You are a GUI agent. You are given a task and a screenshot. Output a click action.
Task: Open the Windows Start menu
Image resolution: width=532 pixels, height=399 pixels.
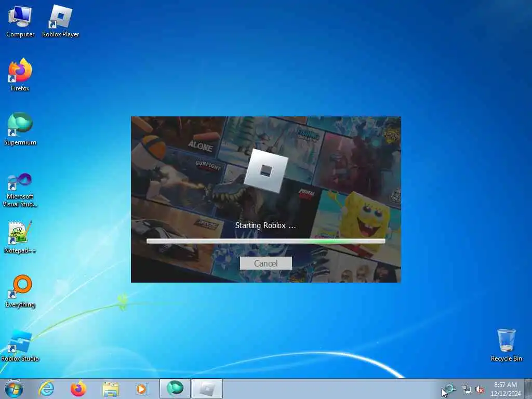(14, 389)
